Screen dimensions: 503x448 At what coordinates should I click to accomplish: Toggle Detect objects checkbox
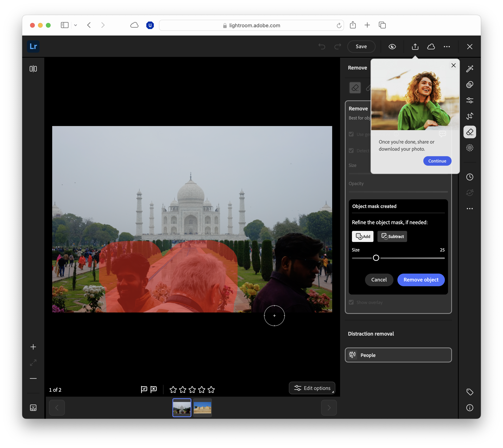tap(351, 150)
